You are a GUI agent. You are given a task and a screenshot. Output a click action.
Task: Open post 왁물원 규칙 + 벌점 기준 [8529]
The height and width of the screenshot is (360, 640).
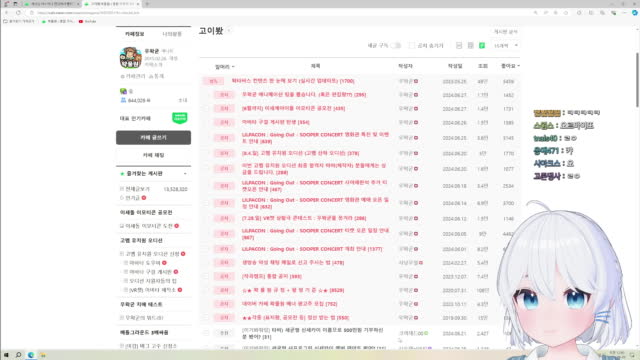click(293, 290)
